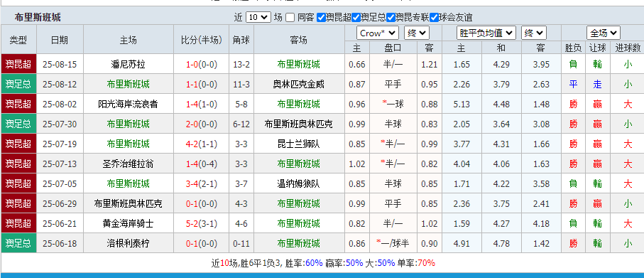Open 昆士兰狮队 away team link

pyautogui.click(x=299, y=144)
